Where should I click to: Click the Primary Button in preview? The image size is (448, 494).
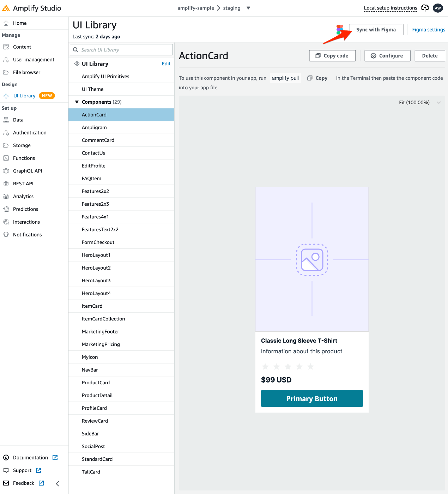click(312, 398)
